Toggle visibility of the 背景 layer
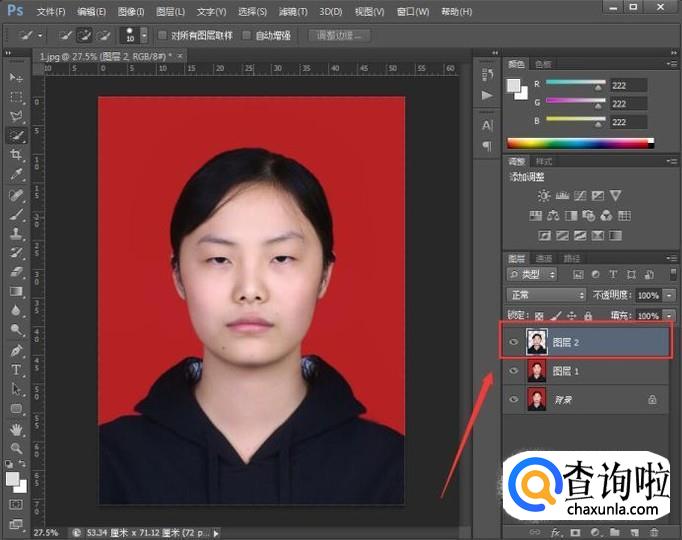 [514, 399]
